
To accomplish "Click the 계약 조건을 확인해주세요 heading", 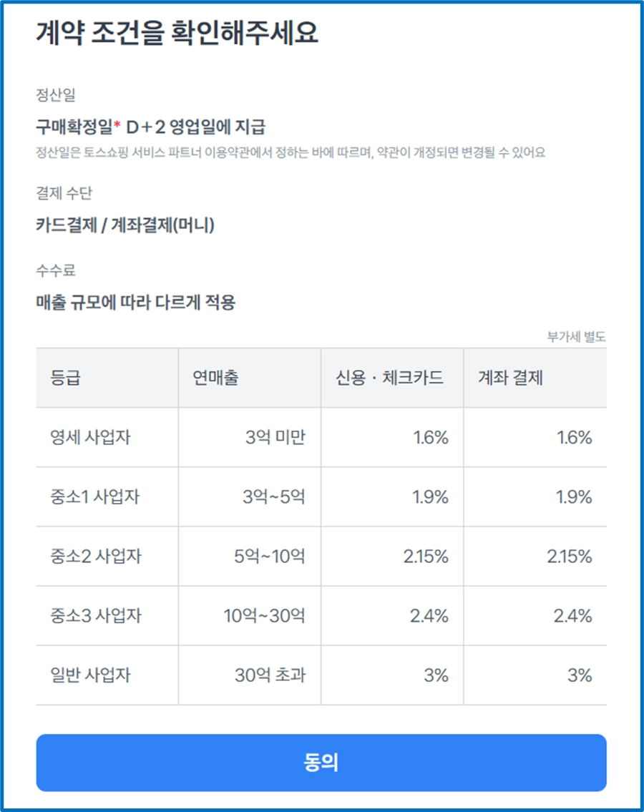I will coord(177,33).
